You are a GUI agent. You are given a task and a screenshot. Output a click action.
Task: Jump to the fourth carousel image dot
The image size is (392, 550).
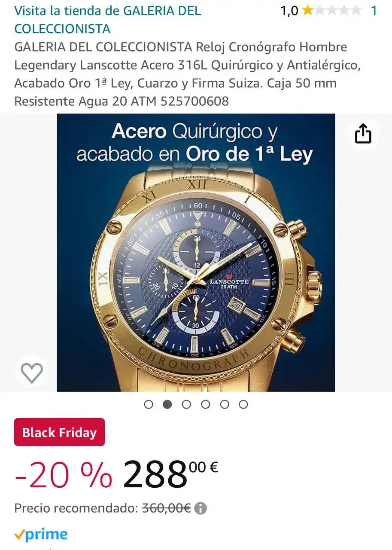[x=206, y=404]
